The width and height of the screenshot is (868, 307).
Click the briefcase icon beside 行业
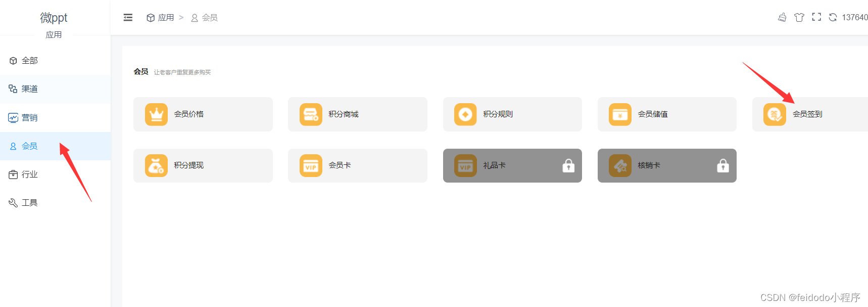[x=13, y=174]
